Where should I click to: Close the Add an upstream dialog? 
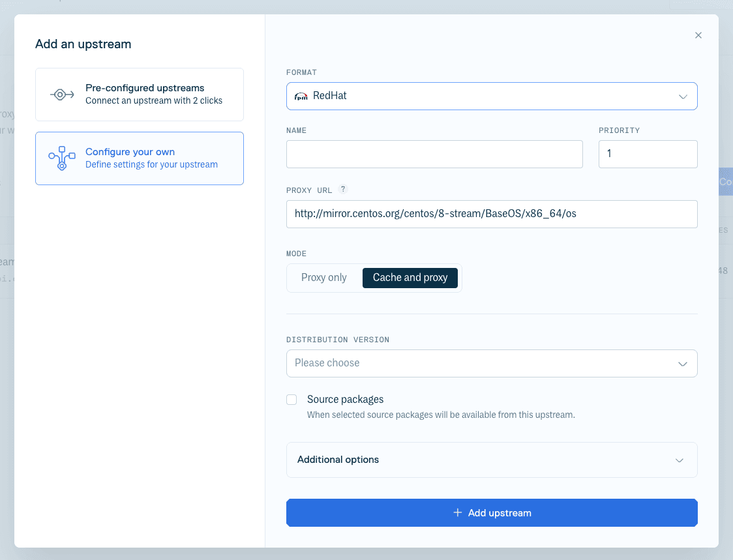click(x=698, y=35)
